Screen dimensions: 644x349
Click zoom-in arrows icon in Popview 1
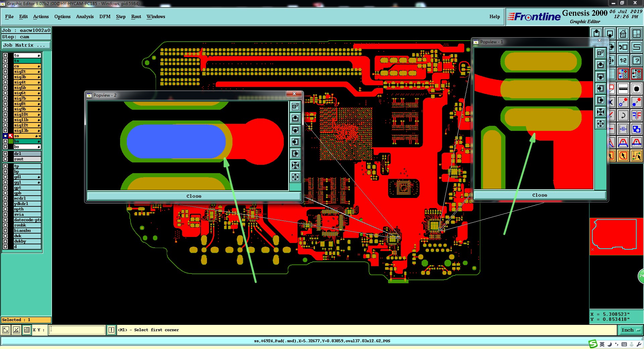click(600, 112)
